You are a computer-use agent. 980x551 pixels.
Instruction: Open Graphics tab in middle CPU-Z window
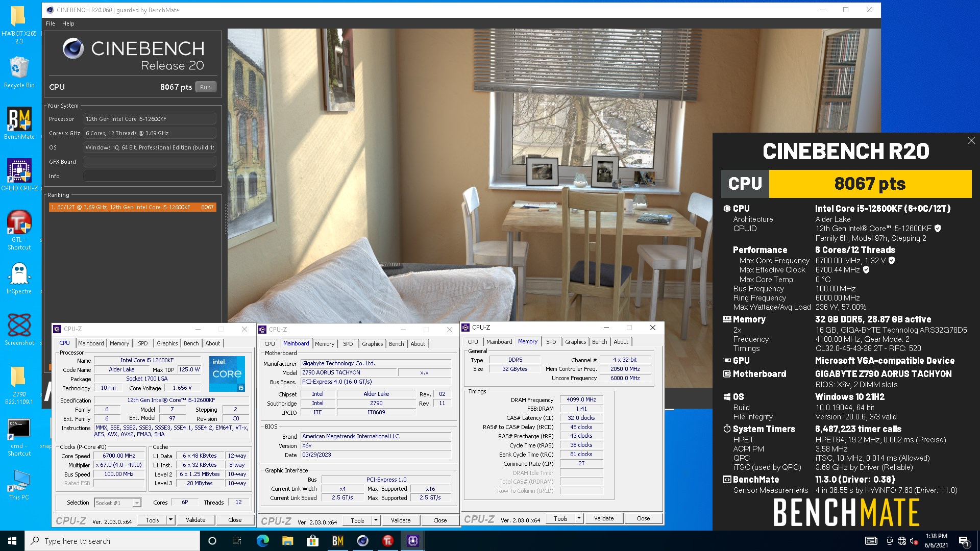point(372,344)
